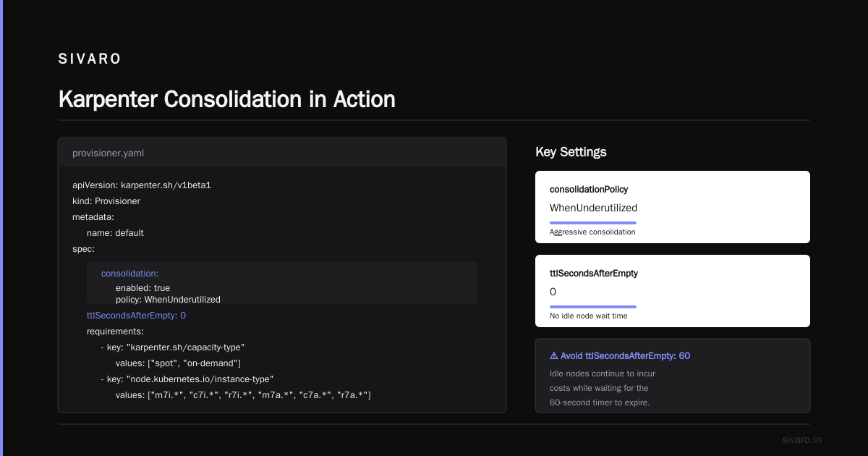Click the 'Avoid ttlSecondsAfterEmpty: 60' warning title
Viewport: 868px width, 456px height.
[625, 356]
